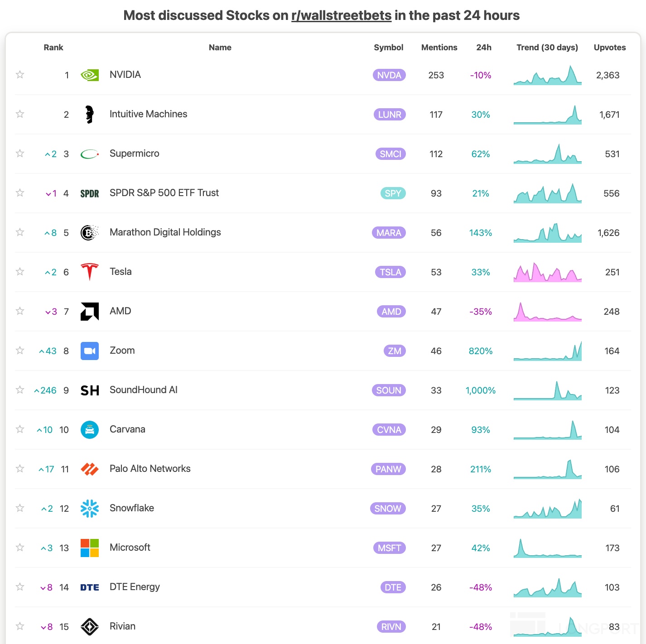Click the Snowflake logo icon
This screenshot has width=646, height=644.
point(90,509)
